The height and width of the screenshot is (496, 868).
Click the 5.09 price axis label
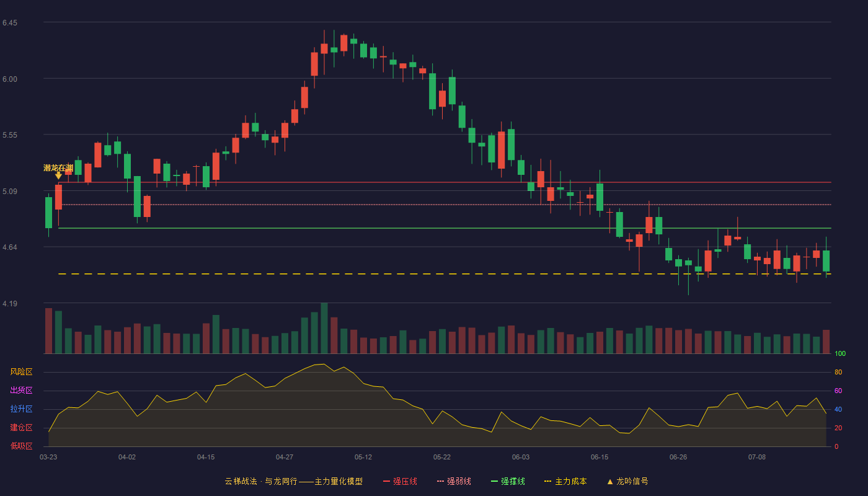[10, 192]
